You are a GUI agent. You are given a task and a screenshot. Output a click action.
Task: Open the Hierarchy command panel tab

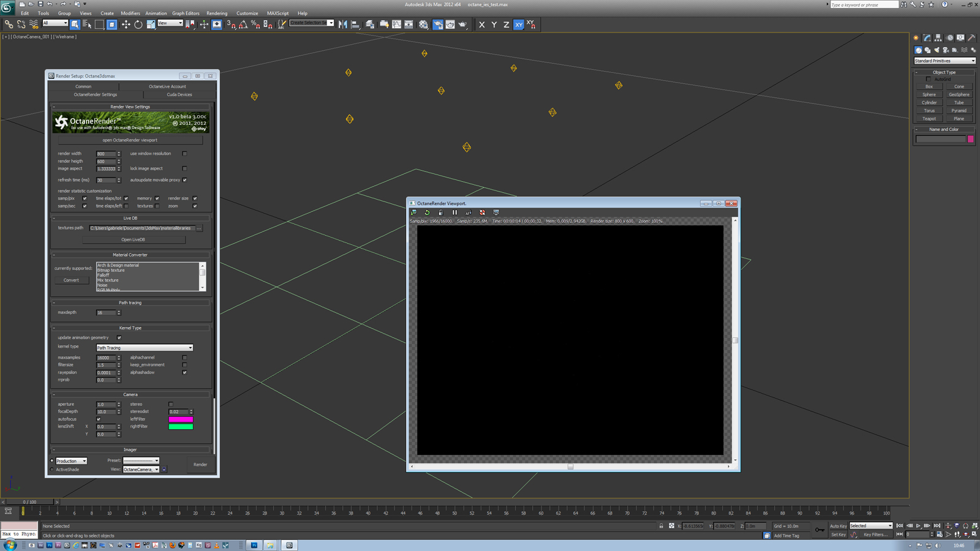[x=938, y=38]
